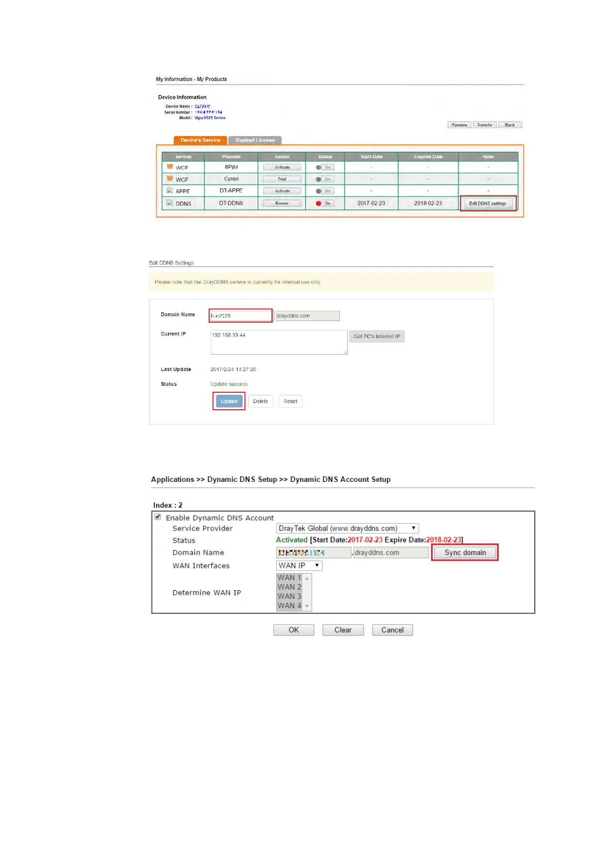This screenshot has width=613, height=868.
Task: Uncheck Enable Dynamic DNS Account checkbox
Action: coord(158,517)
